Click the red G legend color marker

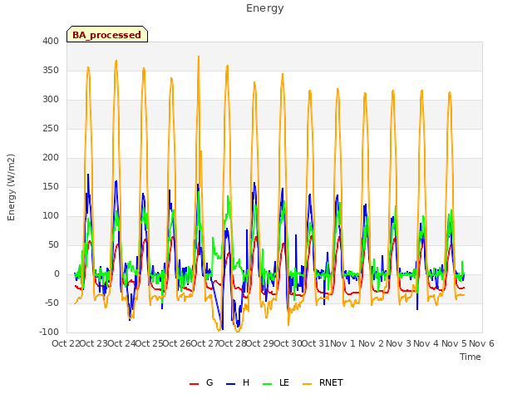click(194, 384)
